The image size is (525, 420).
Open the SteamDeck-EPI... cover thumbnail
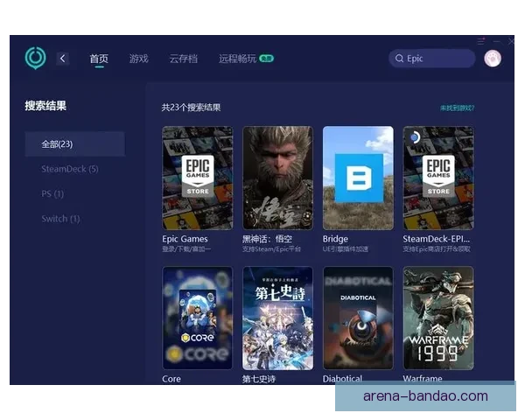coord(438,178)
